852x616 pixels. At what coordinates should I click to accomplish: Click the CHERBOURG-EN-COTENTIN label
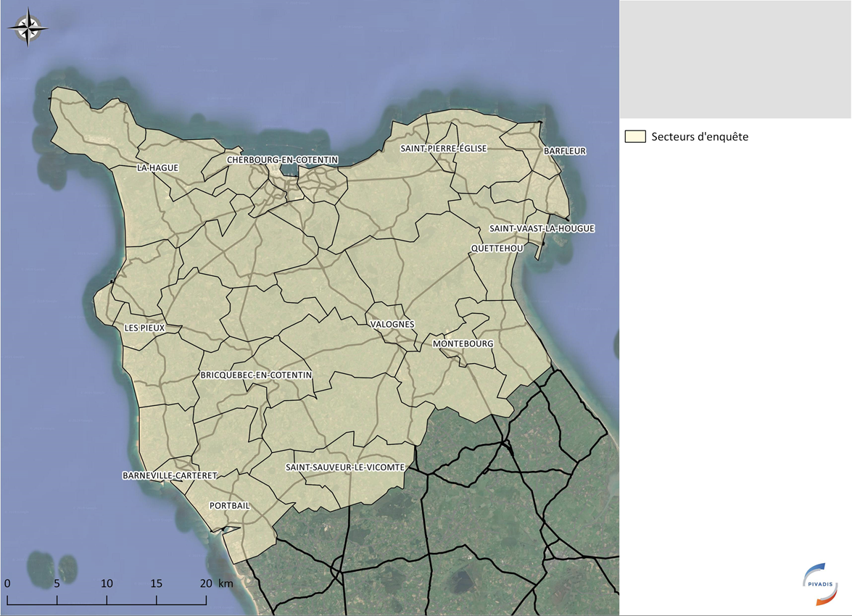click(283, 159)
